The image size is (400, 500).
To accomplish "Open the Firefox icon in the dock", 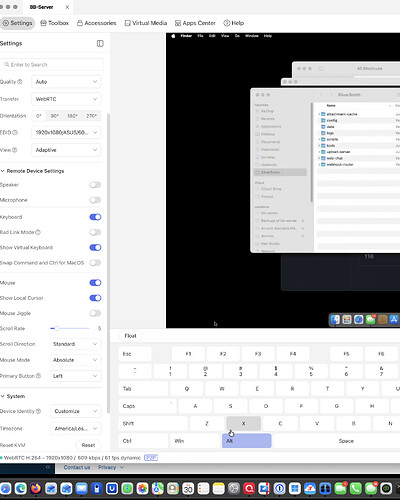I will coord(36,489).
